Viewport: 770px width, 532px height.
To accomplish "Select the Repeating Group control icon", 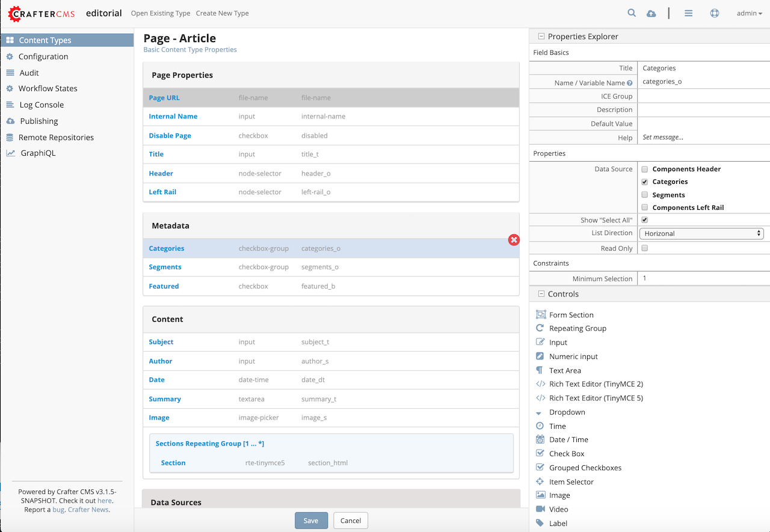I will tap(540, 328).
